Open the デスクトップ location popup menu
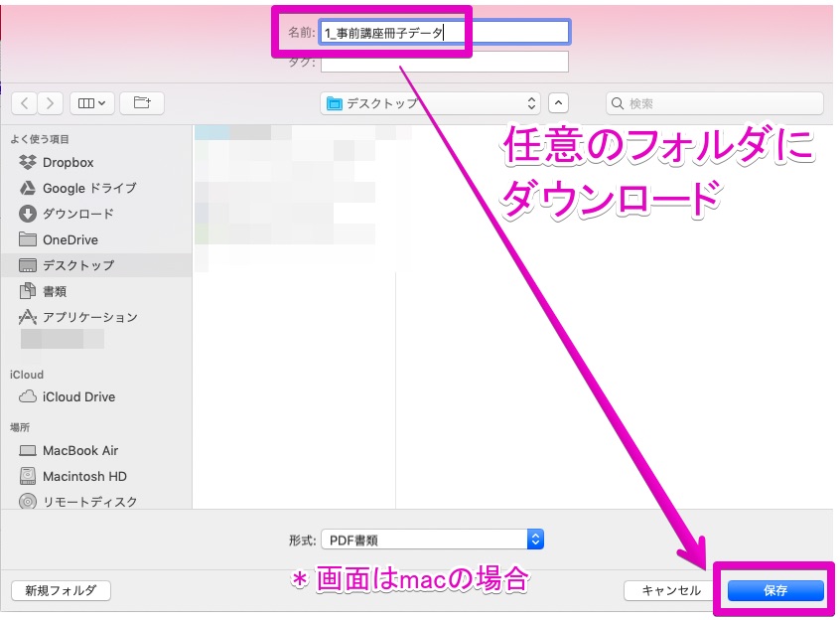The width and height of the screenshot is (840, 620). [x=430, y=103]
